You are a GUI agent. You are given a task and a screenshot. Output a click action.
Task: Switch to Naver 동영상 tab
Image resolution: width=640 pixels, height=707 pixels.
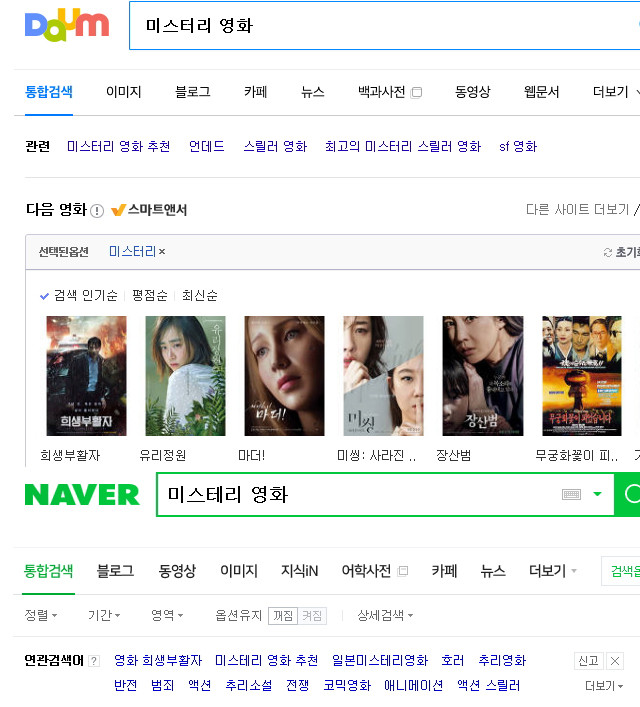[x=177, y=571]
